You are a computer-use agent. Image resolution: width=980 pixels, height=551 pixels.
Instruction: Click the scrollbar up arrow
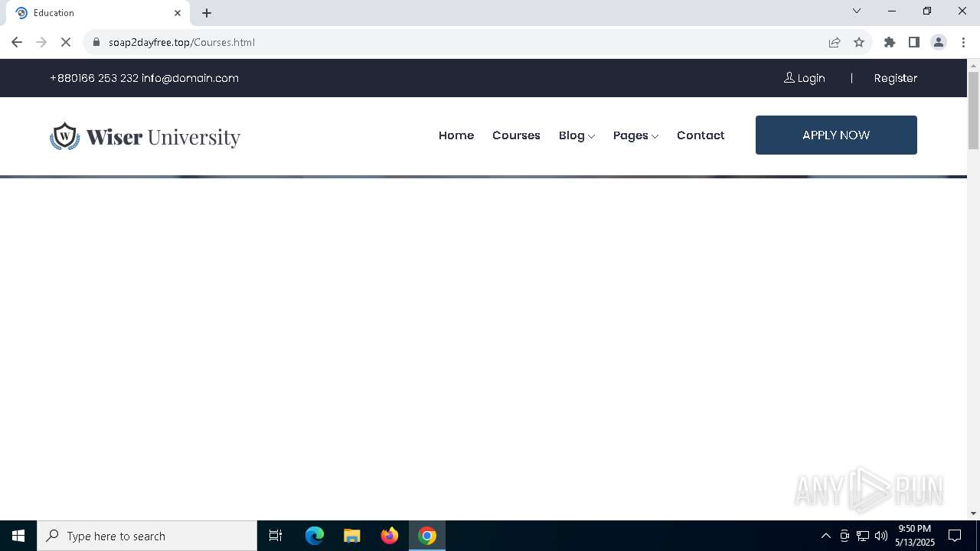coord(973,65)
